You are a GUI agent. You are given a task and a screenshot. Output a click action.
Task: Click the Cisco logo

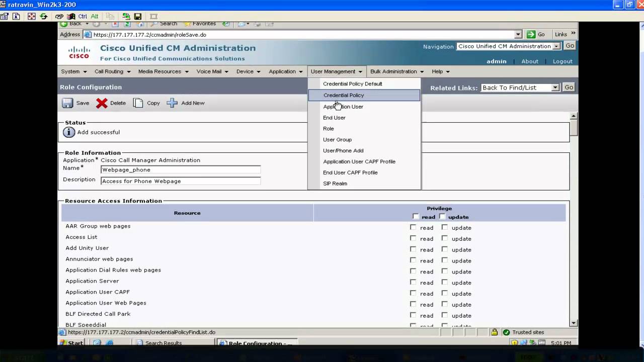(x=79, y=52)
